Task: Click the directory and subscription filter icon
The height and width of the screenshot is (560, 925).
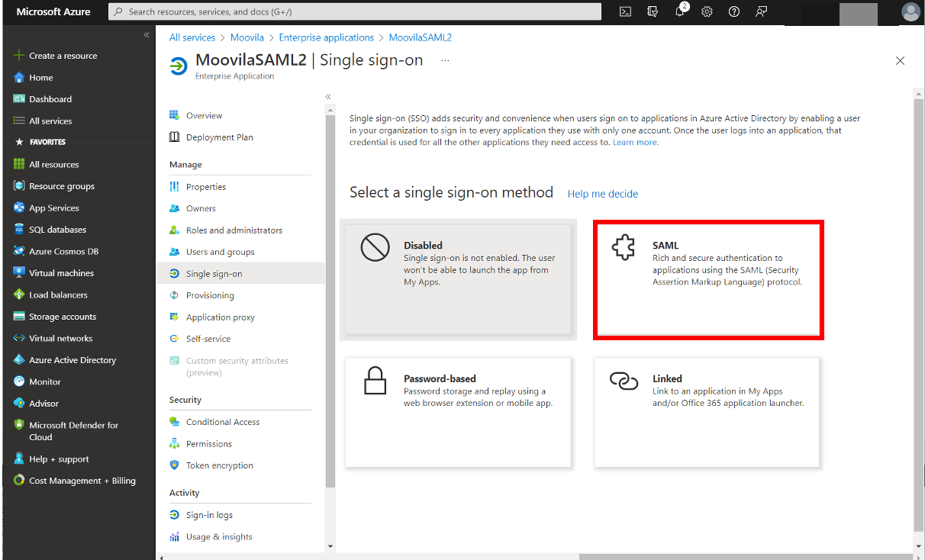Action: [x=653, y=11]
